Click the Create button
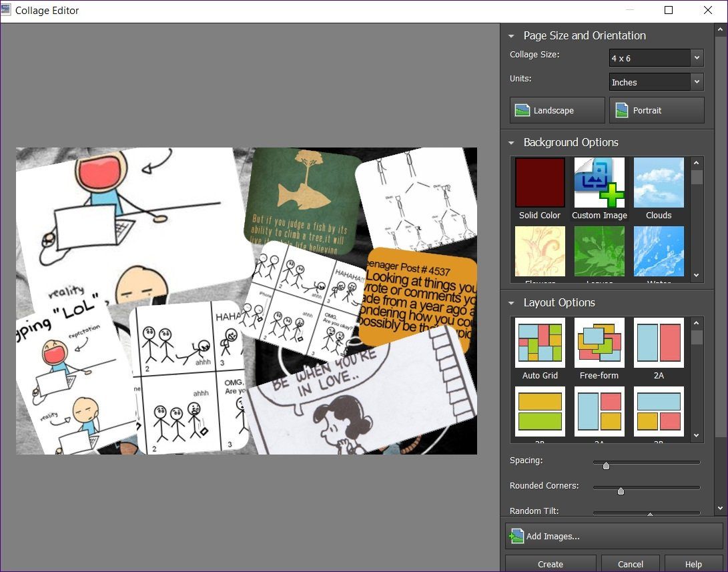728x572 pixels. 551,563
